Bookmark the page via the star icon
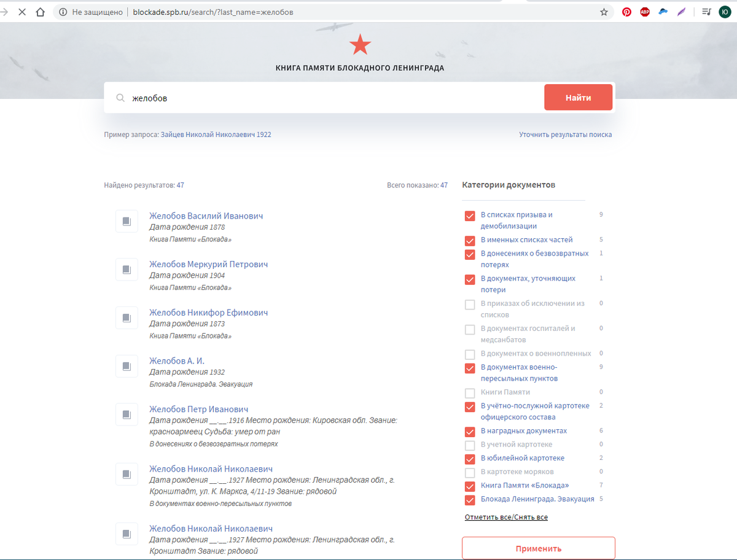 click(604, 12)
